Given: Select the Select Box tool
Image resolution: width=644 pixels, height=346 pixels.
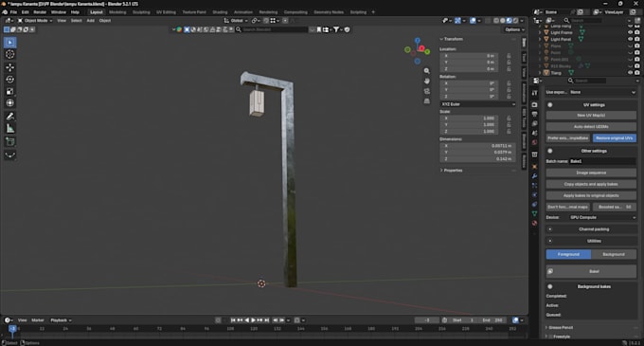Looking at the screenshot, I should click(10, 43).
